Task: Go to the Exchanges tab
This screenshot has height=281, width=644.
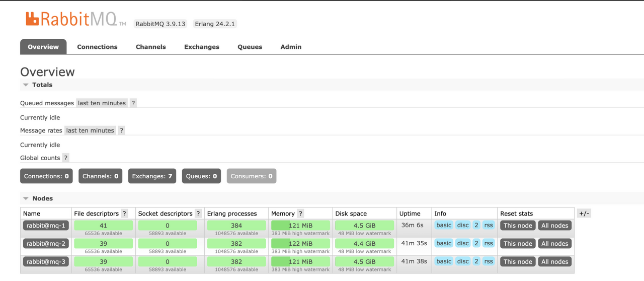Action: coord(202,47)
